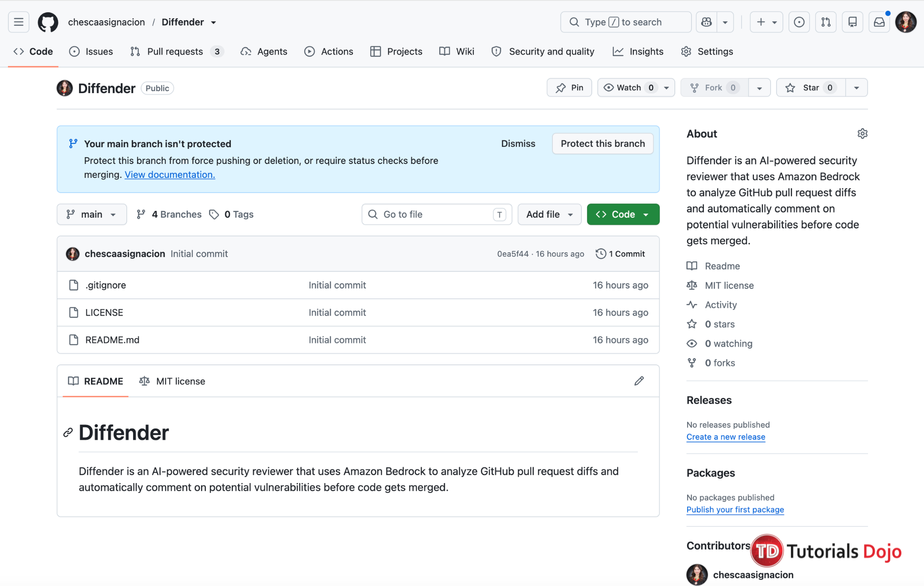
Task: View 0 watching link
Action: (729, 344)
